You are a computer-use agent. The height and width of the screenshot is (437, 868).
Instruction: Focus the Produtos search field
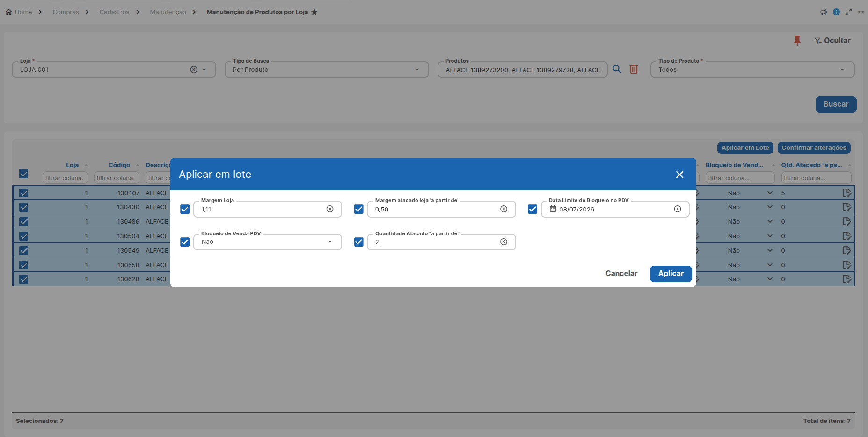(x=523, y=70)
